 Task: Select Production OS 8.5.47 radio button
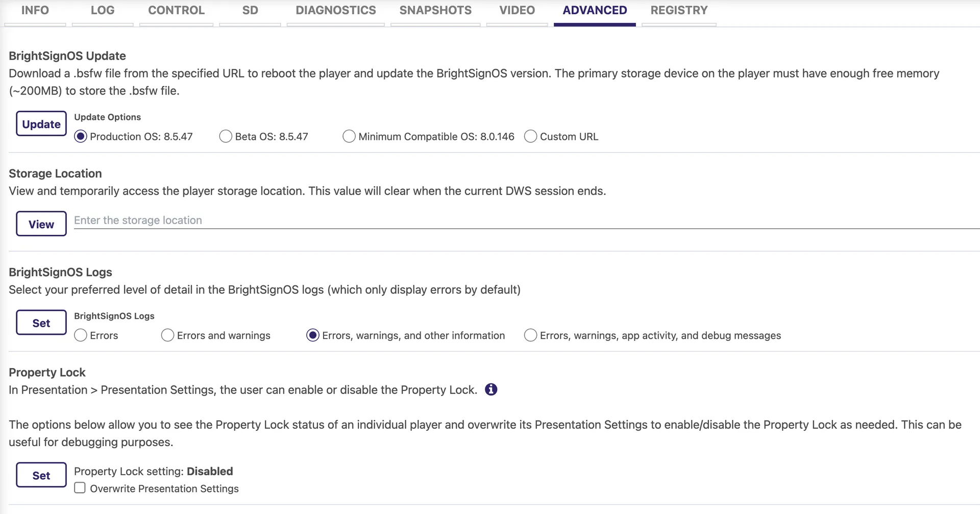coord(81,136)
